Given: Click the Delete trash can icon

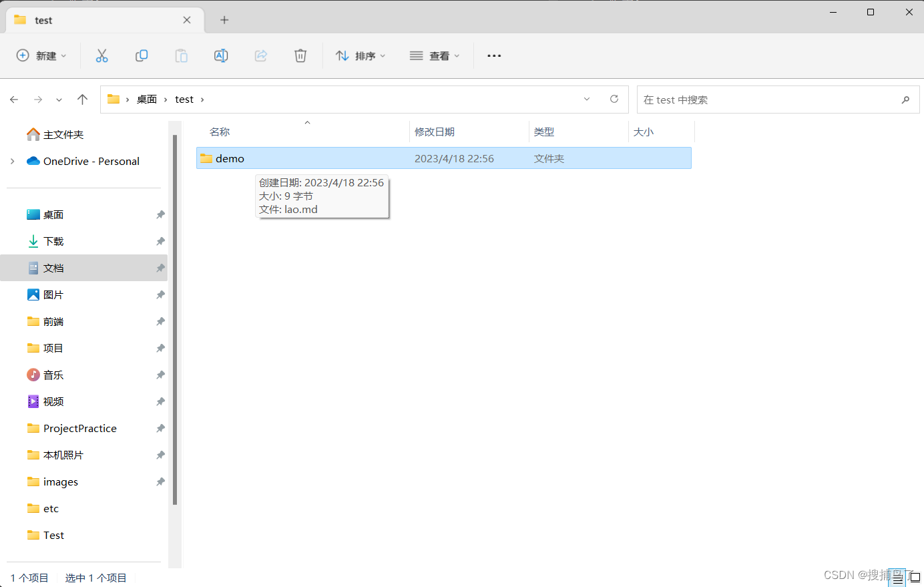Looking at the screenshot, I should click(x=300, y=56).
